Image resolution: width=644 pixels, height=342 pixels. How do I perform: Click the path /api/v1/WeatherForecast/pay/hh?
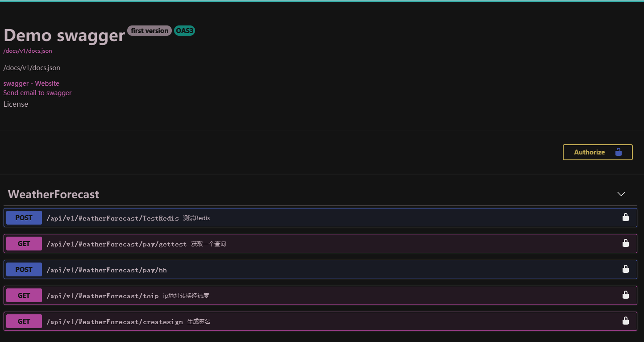(107, 270)
